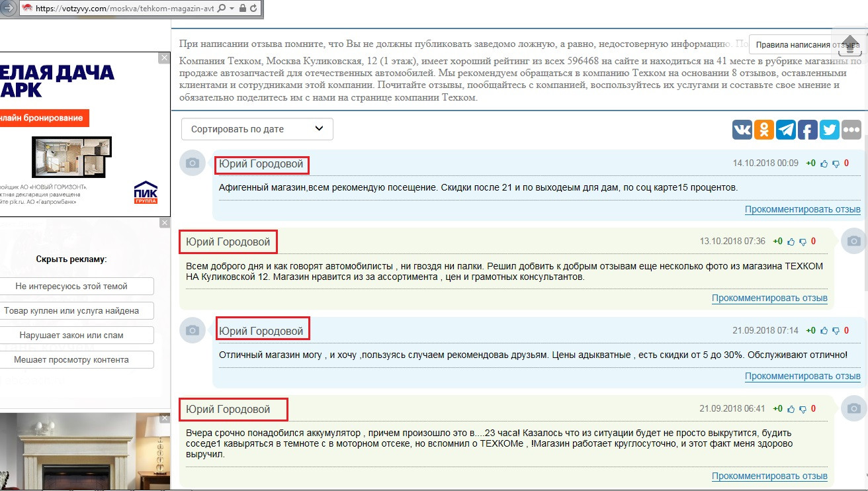Click the address bar URL field
Image resolution: width=868 pixels, height=491 pixels.
click(124, 8)
